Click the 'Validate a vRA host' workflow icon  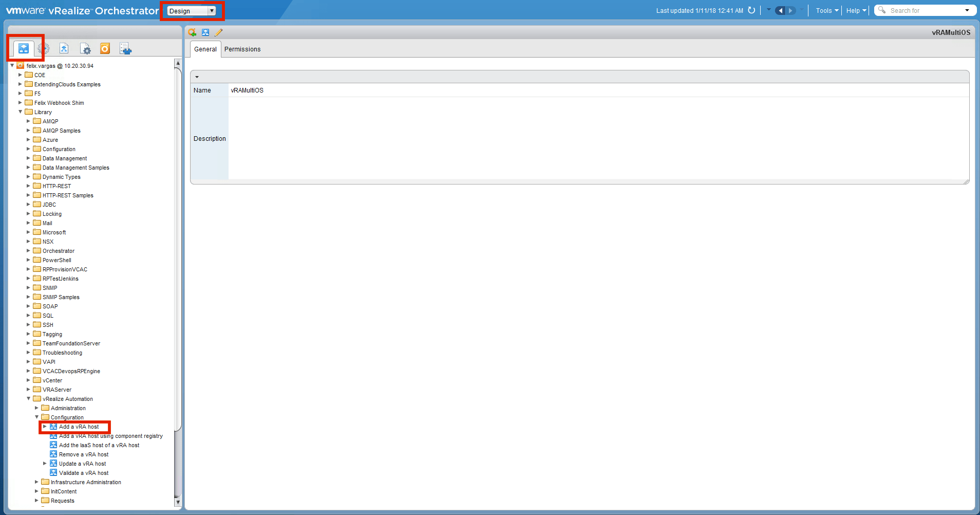coord(53,473)
